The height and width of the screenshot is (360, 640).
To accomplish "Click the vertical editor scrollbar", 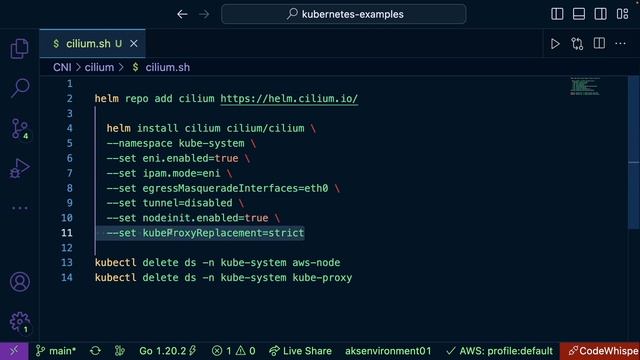I will tap(633, 153).
